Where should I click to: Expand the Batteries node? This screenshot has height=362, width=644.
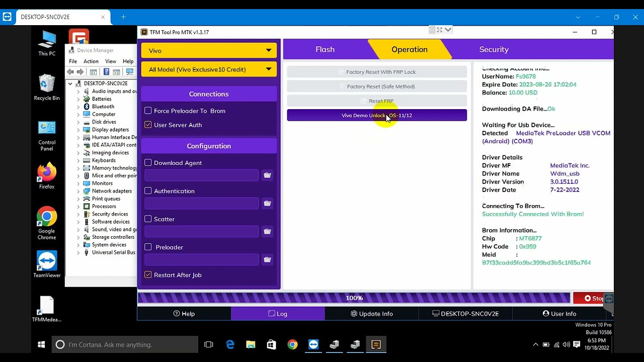(78, 99)
